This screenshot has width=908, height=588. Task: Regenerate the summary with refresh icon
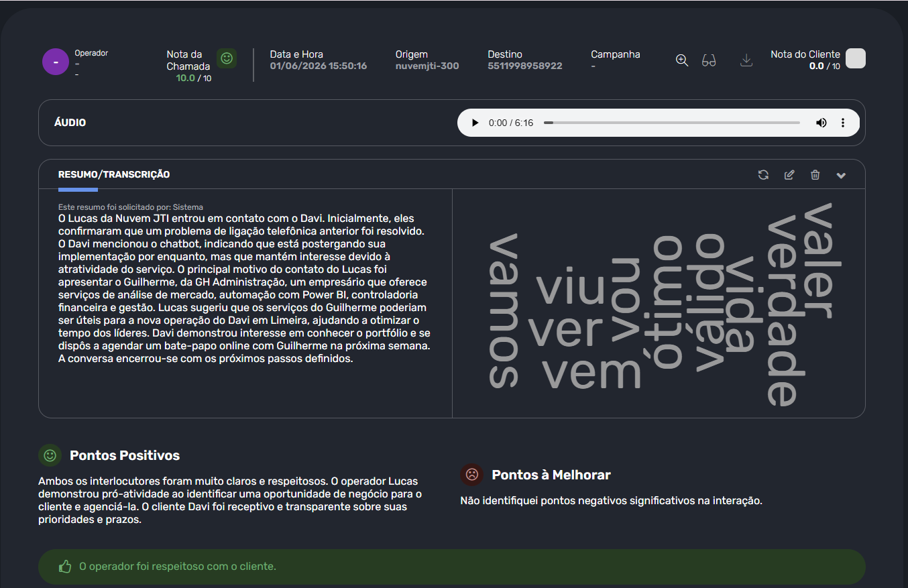[x=763, y=175]
